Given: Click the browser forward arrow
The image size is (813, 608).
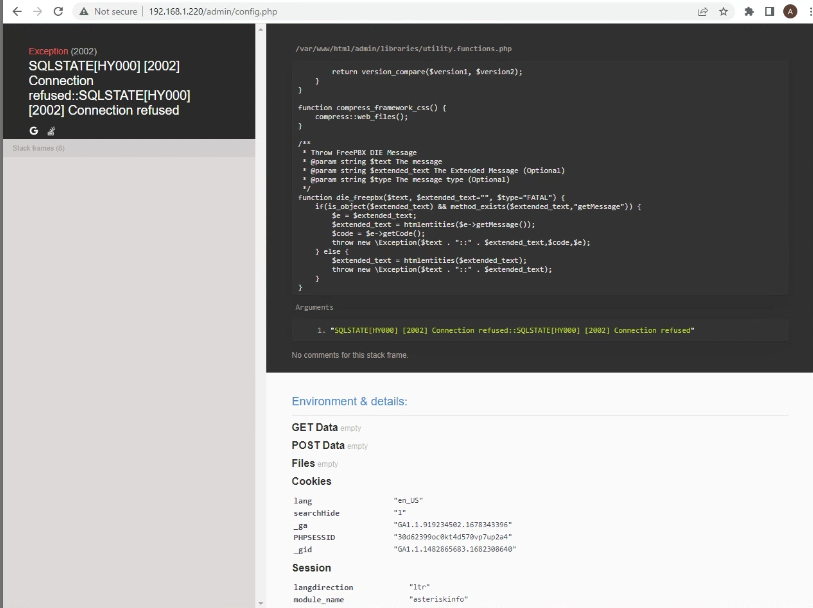Looking at the screenshot, I should pyautogui.click(x=37, y=11).
